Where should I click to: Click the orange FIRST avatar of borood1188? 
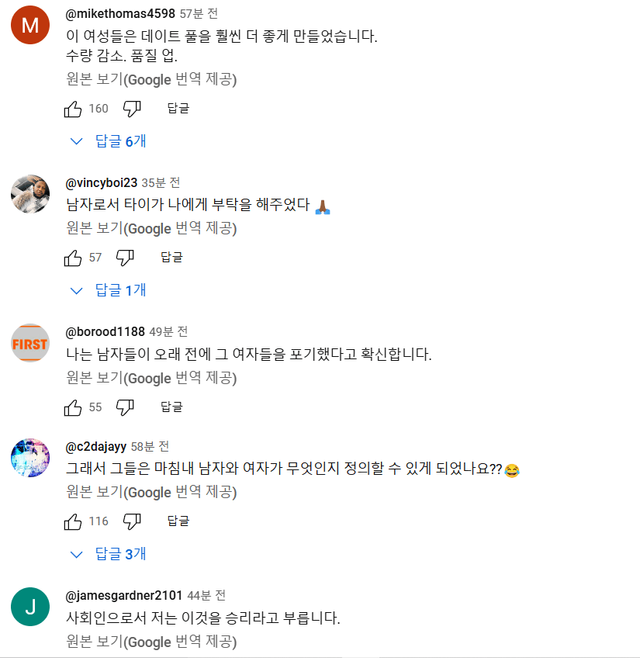(x=30, y=344)
